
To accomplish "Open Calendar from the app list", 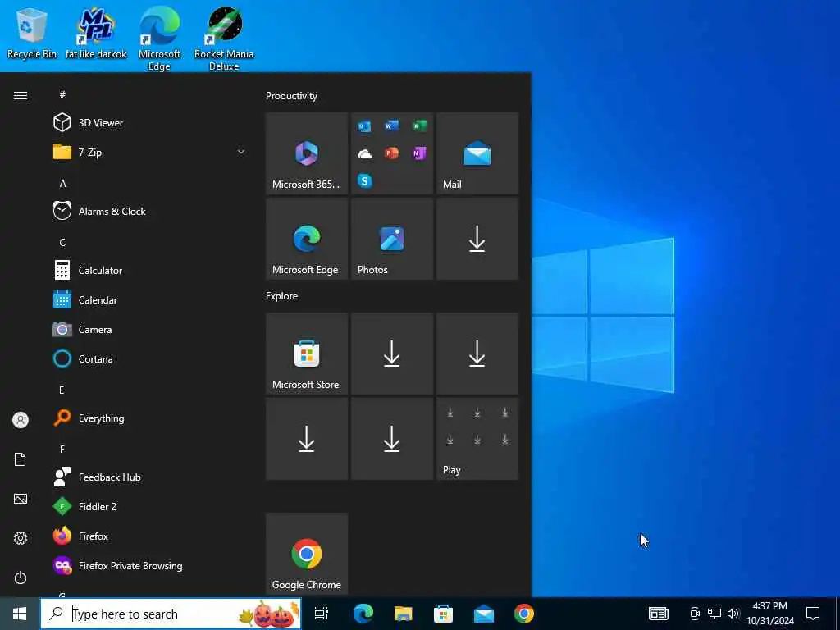I will (x=150, y=300).
